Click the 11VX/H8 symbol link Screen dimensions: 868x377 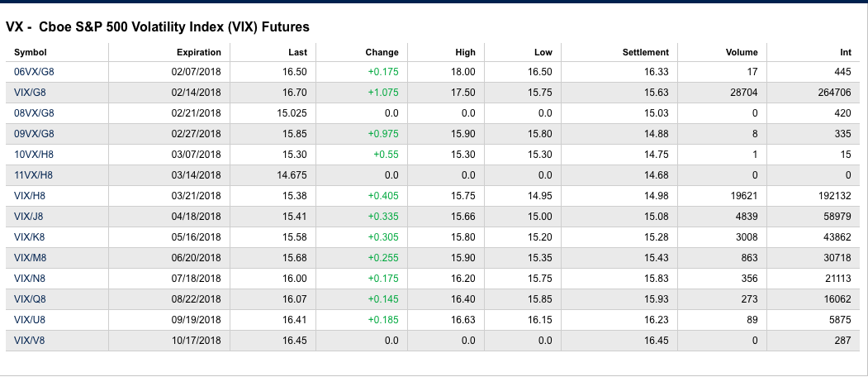pos(34,175)
